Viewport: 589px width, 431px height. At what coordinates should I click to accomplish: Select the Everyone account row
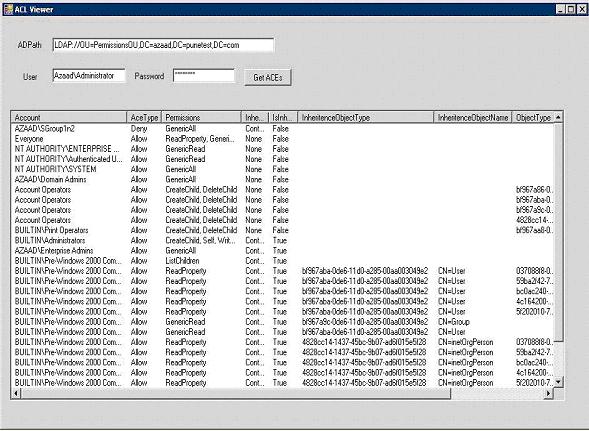pyautogui.click(x=282, y=139)
